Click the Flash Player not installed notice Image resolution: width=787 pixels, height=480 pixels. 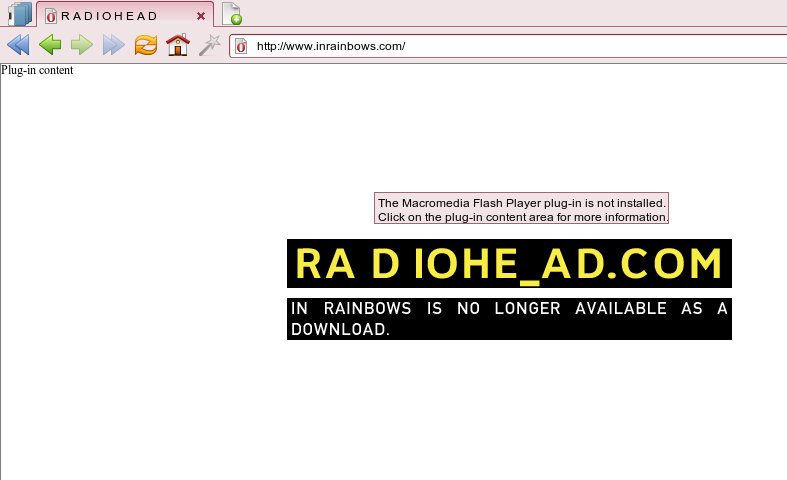pyautogui.click(x=521, y=208)
